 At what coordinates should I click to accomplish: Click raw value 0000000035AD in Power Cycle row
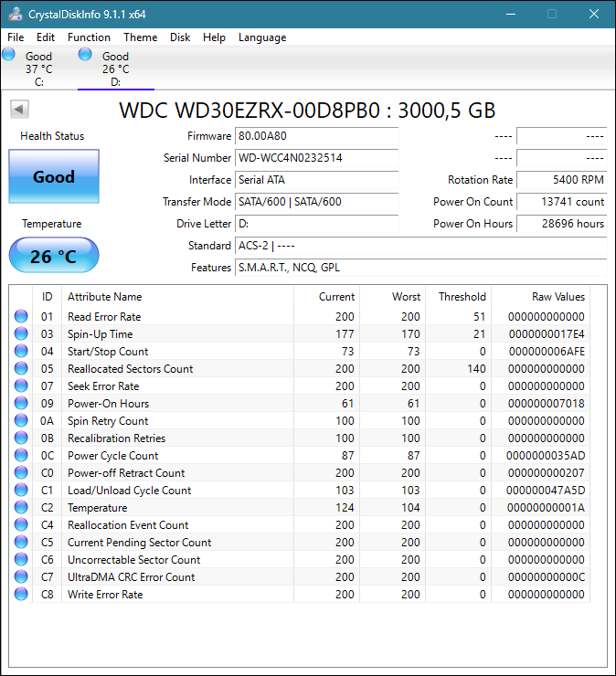coord(546,456)
